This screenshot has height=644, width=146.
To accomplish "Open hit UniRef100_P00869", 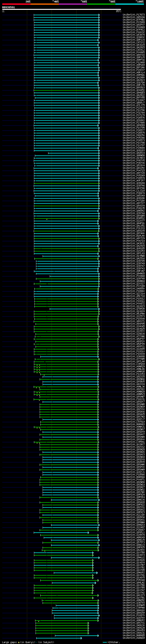I will point(134,27).
